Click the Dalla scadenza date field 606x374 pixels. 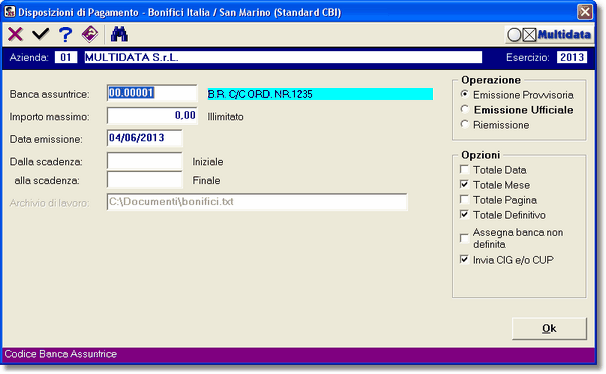coord(145,161)
